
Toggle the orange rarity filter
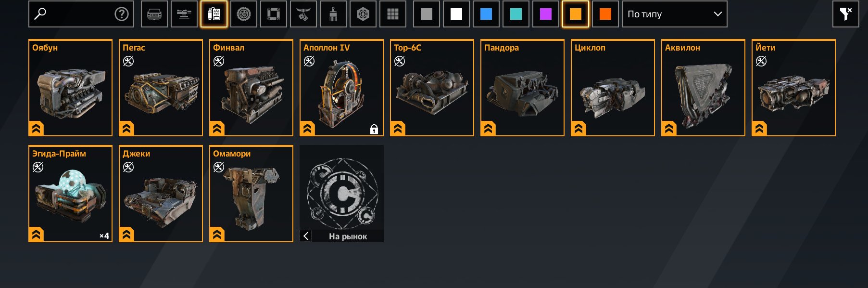[576, 14]
